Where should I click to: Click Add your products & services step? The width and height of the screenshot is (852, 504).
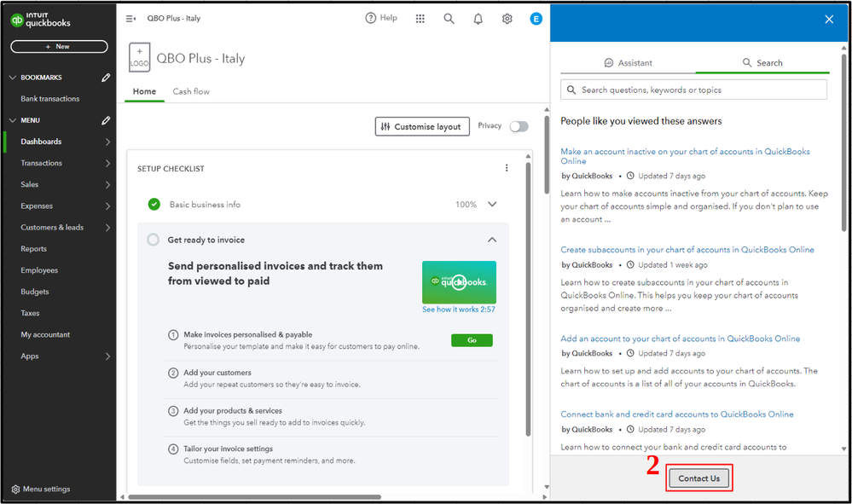tap(233, 410)
